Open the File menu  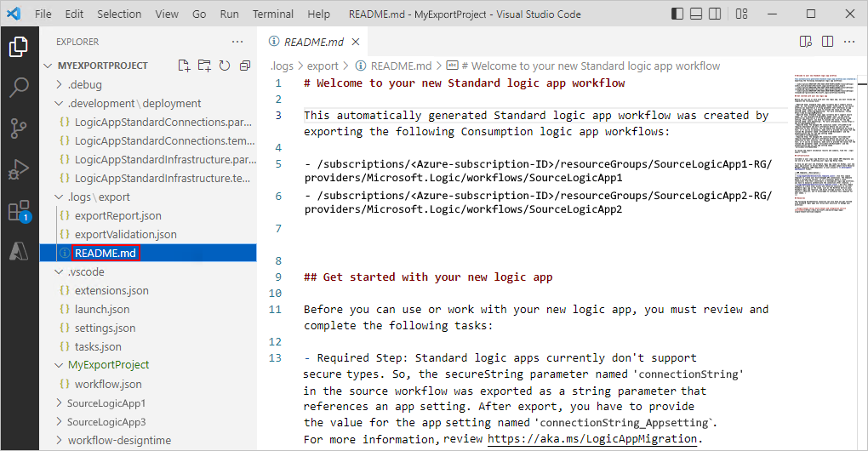pos(43,14)
